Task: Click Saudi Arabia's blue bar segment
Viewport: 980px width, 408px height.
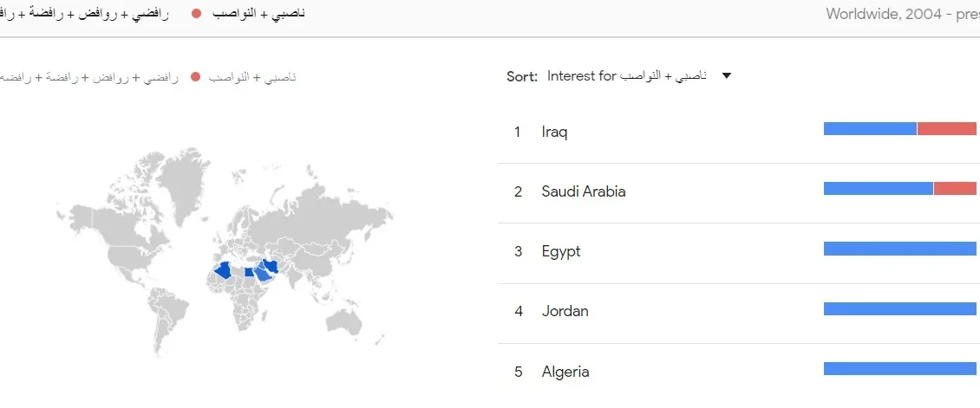Action: pyautogui.click(x=878, y=189)
